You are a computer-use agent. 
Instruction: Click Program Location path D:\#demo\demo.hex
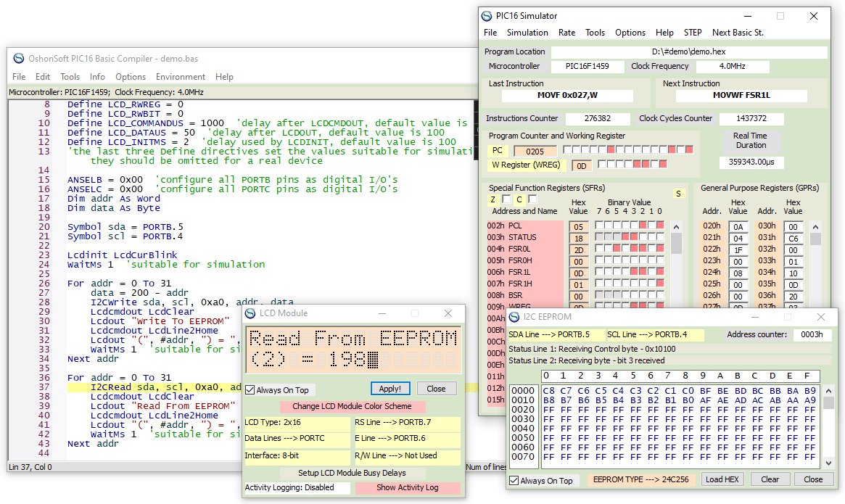click(x=689, y=51)
